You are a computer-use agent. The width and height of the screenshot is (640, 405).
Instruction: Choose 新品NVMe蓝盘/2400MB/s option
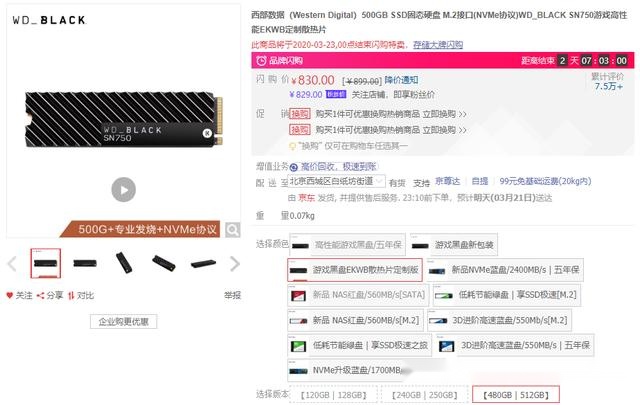(x=505, y=270)
